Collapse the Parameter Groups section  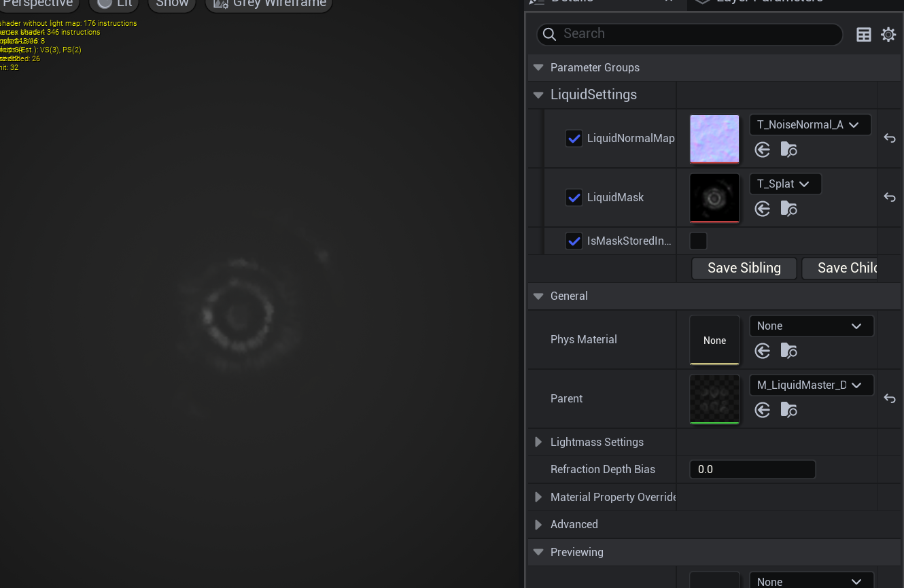[x=538, y=68]
